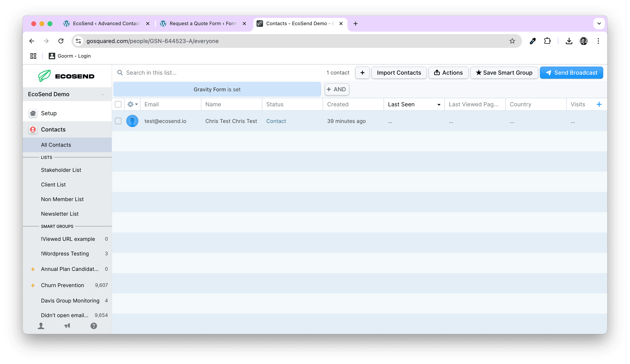Open Non Member List
630x364 pixels.
click(x=62, y=199)
